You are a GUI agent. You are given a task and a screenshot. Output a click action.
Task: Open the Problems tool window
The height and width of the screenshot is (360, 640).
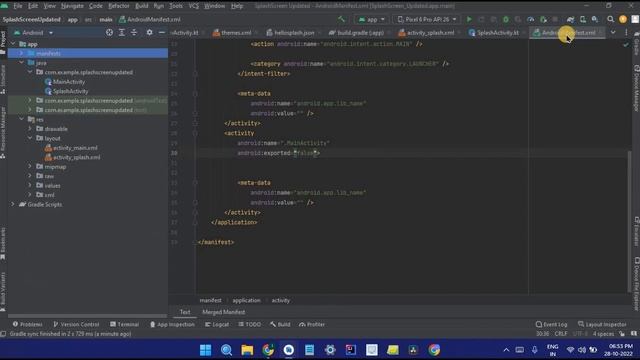[27, 324]
